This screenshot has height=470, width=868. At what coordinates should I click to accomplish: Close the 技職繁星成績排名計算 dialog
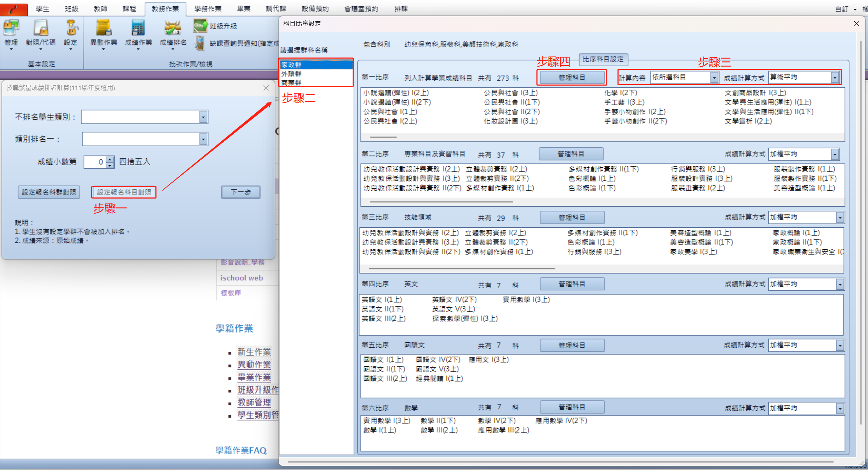click(266, 88)
